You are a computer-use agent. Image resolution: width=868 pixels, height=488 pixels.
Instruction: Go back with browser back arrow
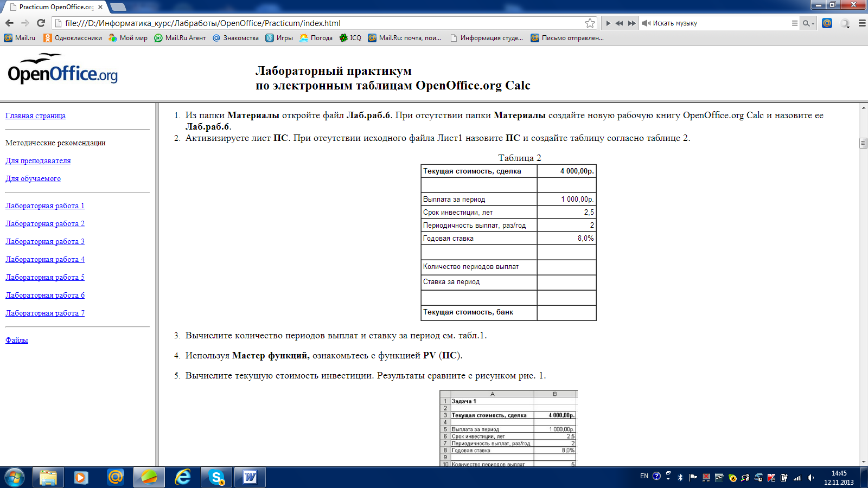click(9, 23)
